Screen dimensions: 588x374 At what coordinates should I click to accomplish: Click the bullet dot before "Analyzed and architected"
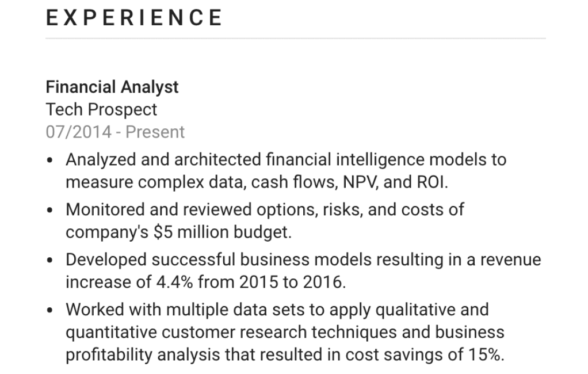pyautogui.click(x=51, y=161)
